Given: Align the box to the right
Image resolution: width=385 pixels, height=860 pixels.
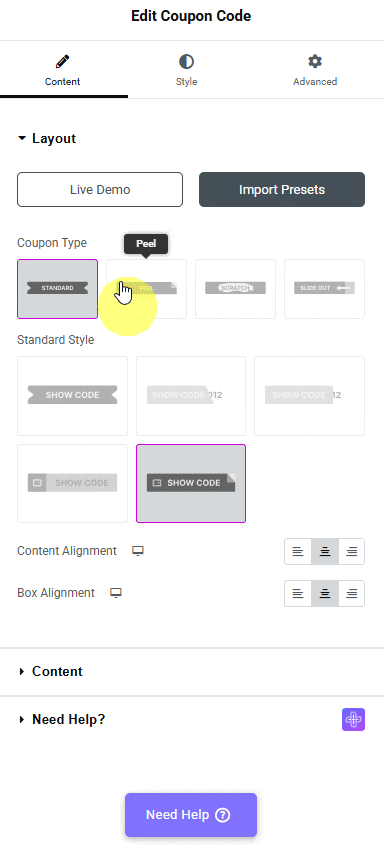Looking at the screenshot, I should click(352, 593).
